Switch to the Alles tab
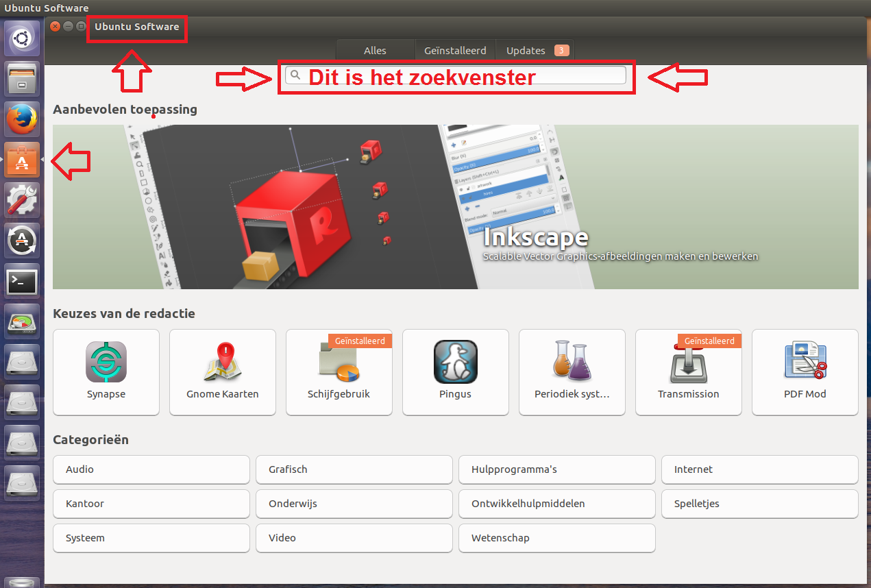 pyautogui.click(x=376, y=50)
